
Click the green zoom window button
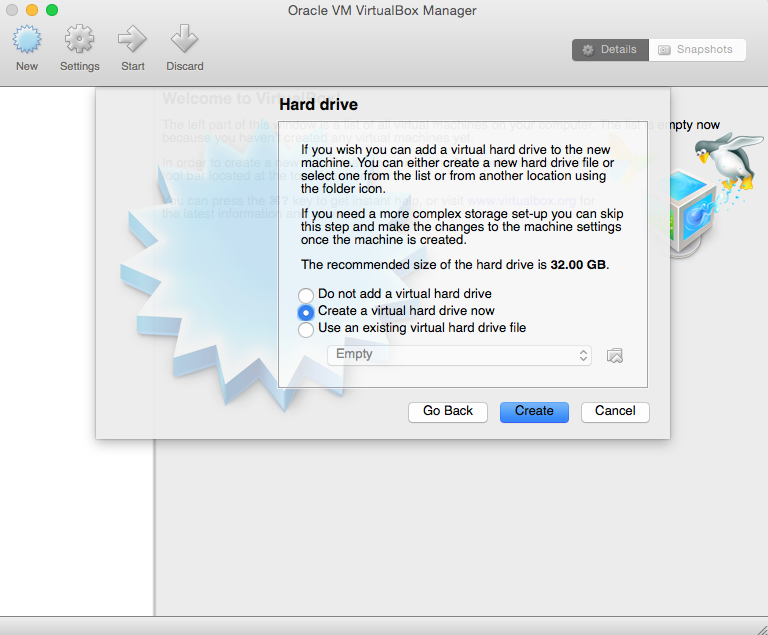click(52, 10)
